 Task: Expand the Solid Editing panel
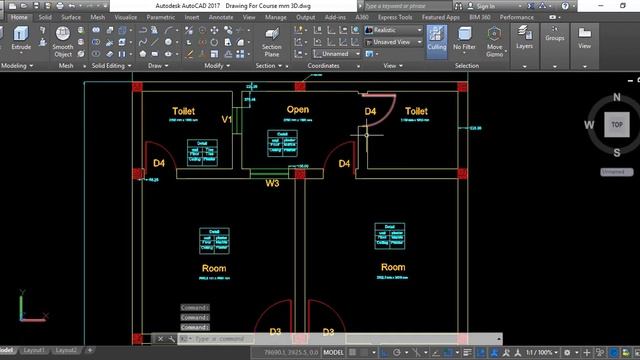tap(111, 66)
